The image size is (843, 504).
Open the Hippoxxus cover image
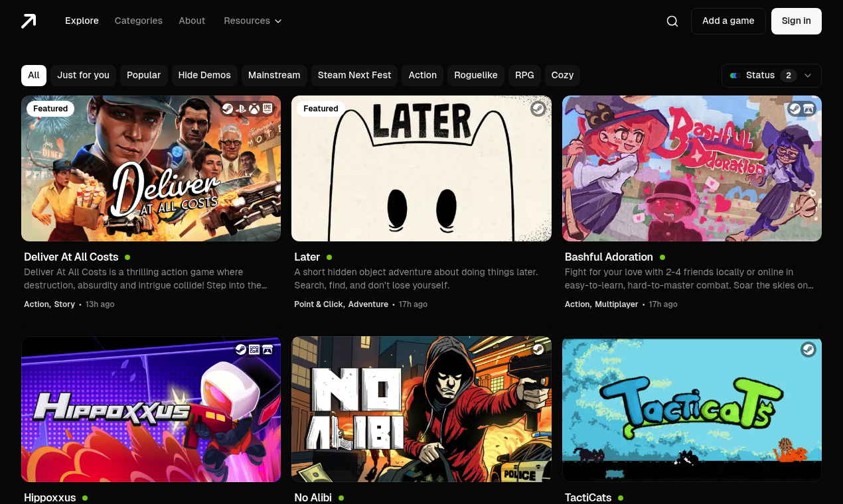[x=151, y=409]
